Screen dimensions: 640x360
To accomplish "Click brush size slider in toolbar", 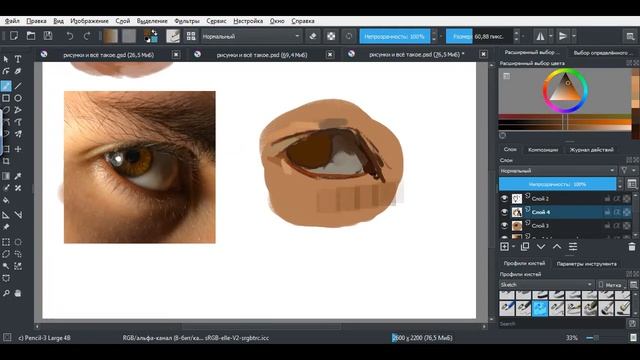I will point(479,36).
